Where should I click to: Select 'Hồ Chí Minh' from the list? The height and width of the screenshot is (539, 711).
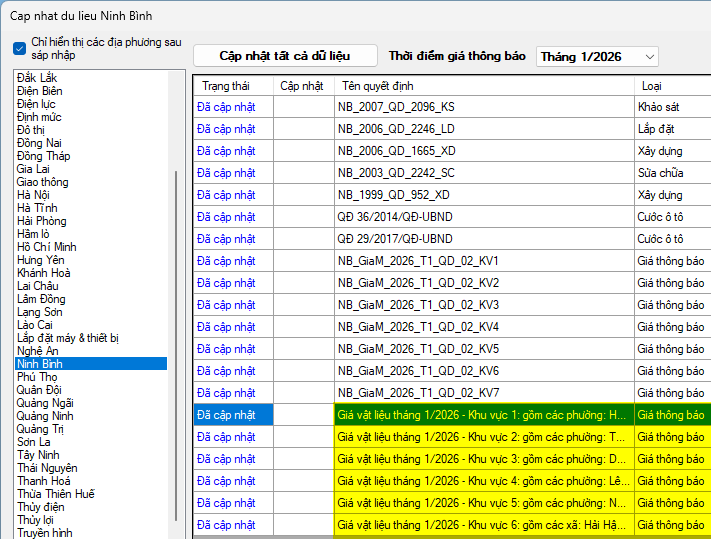tap(47, 247)
